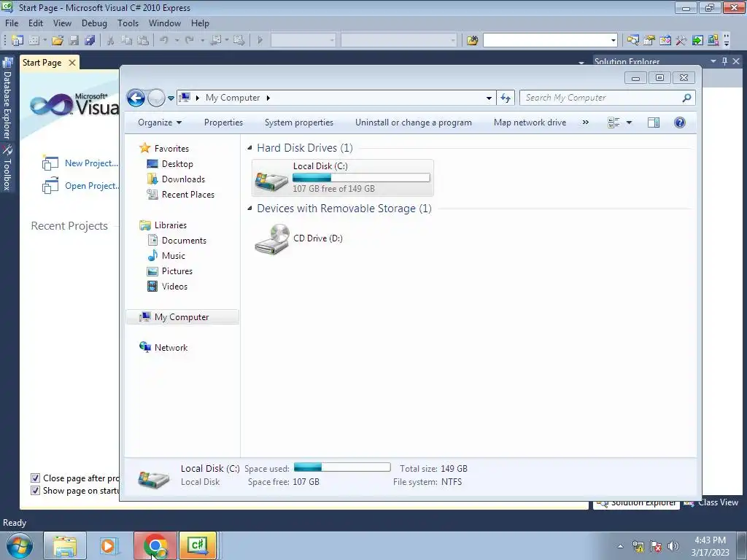
Task: Click Map network drive button
Action: [530, 122]
